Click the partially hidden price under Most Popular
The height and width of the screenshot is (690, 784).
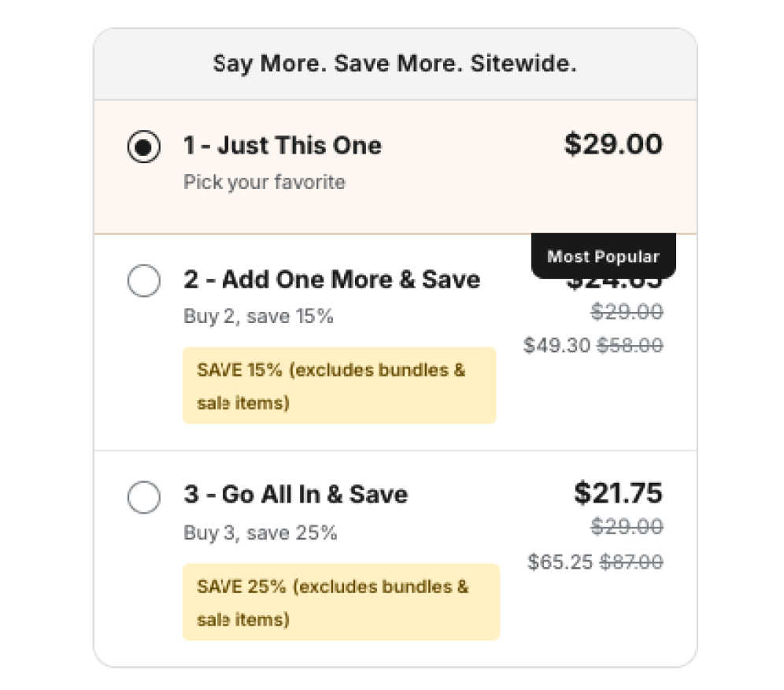pos(614,284)
